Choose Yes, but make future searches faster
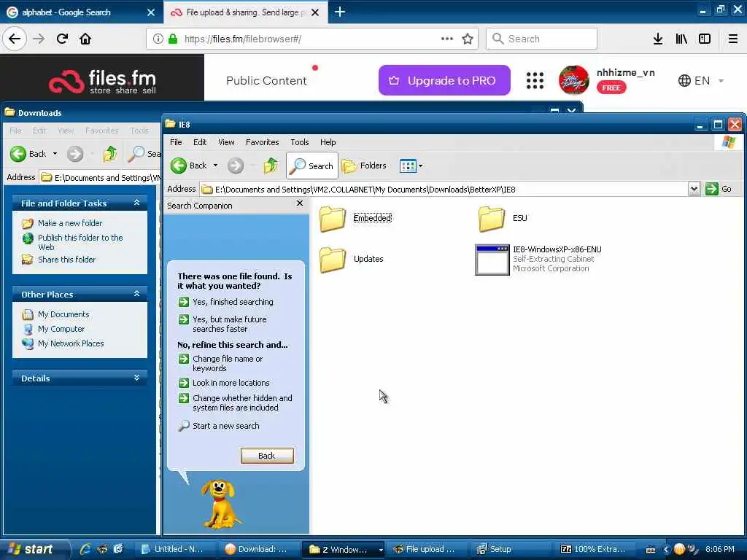 click(223, 324)
